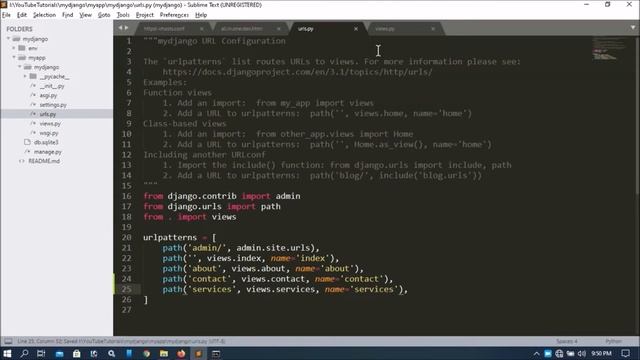Collapse the inner mydjango folder

pos(19,67)
